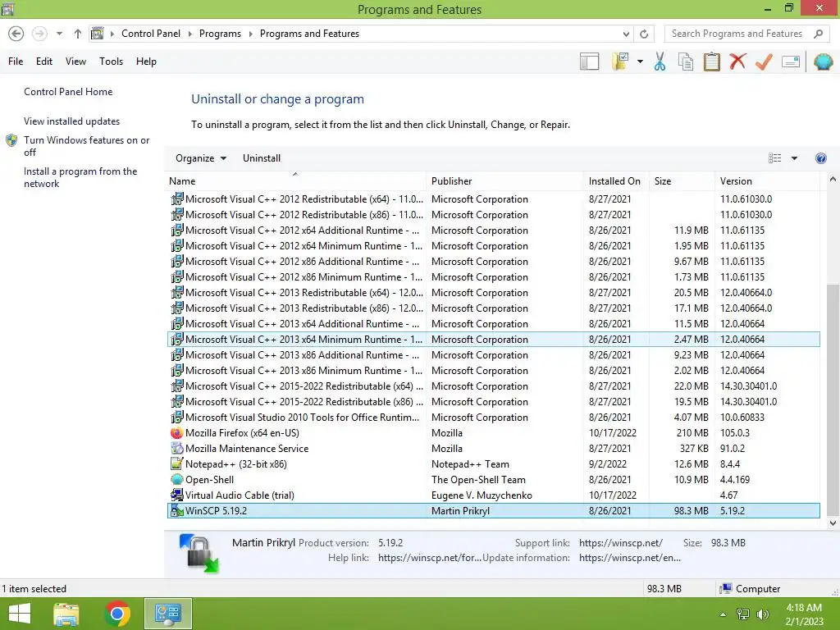
Task: Click the Uninstall button
Action: 262,158
